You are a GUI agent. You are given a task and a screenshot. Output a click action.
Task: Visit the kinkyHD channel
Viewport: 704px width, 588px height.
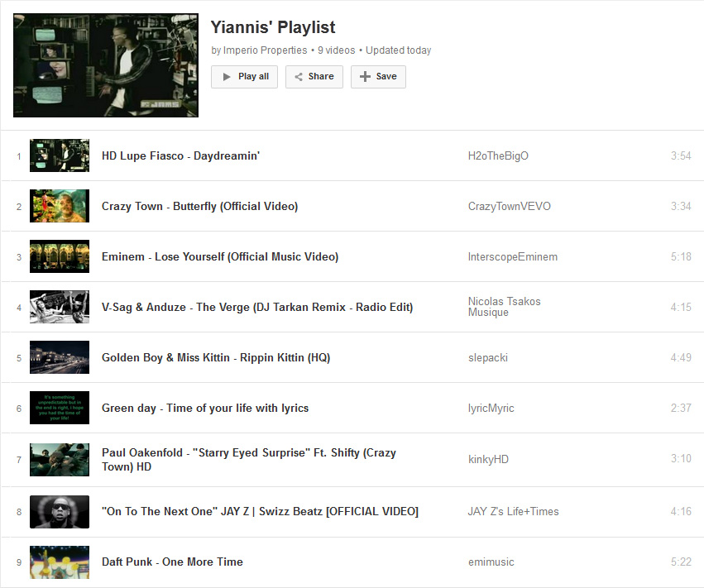(488, 460)
